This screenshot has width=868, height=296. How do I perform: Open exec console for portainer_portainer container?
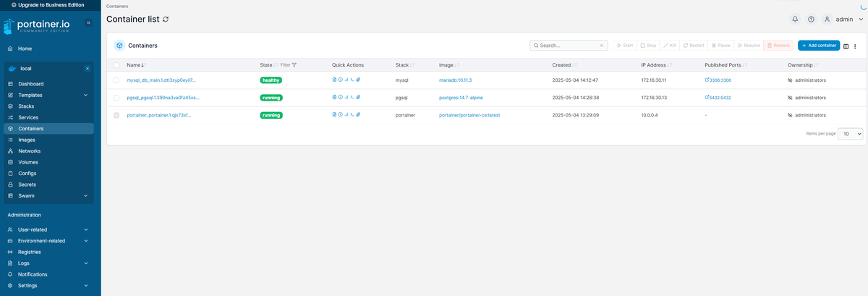(x=352, y=114)
